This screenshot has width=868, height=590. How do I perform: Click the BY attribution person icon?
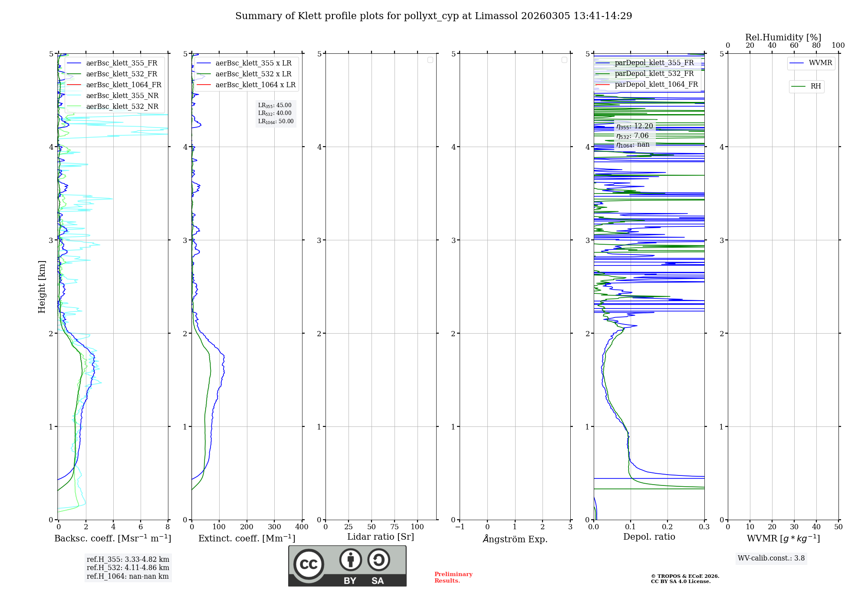[x=350, y=559]
